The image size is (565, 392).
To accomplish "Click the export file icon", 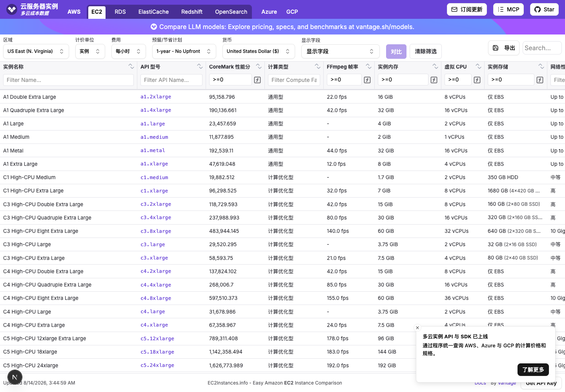I will [496, 48].
